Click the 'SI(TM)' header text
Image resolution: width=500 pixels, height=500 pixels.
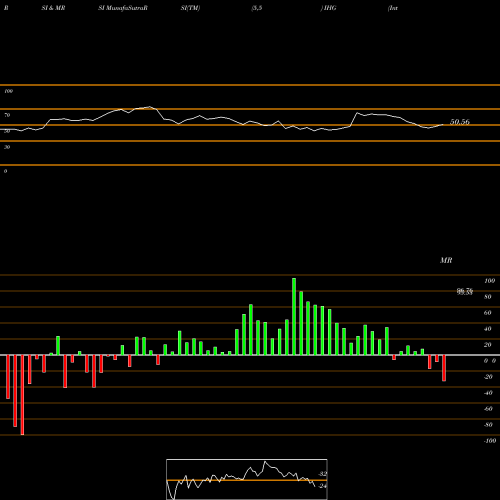point(190,8)
